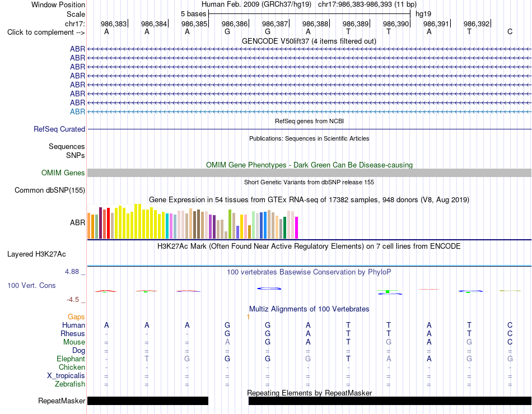This screenshot has width=532, height=414.
Task: Click the '100 Vert. Cons' label
Action: (x=31, y=285)
